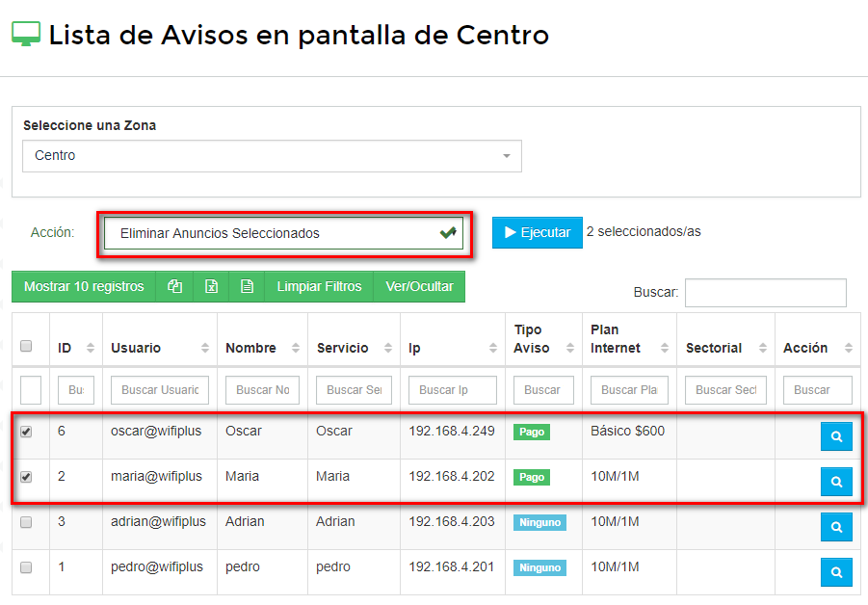Open details magnifier for pedro@wifiplus row
868x605 pixels.
[x=836, y=571]
